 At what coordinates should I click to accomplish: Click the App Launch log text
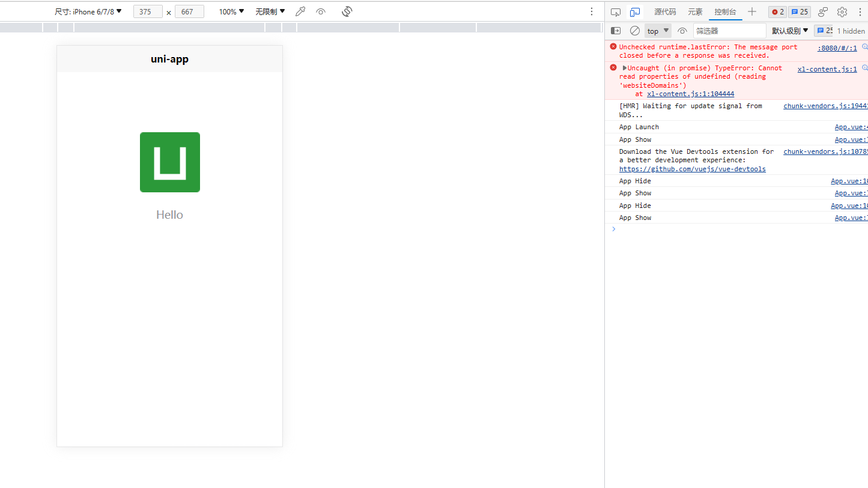tap(639, 127)
